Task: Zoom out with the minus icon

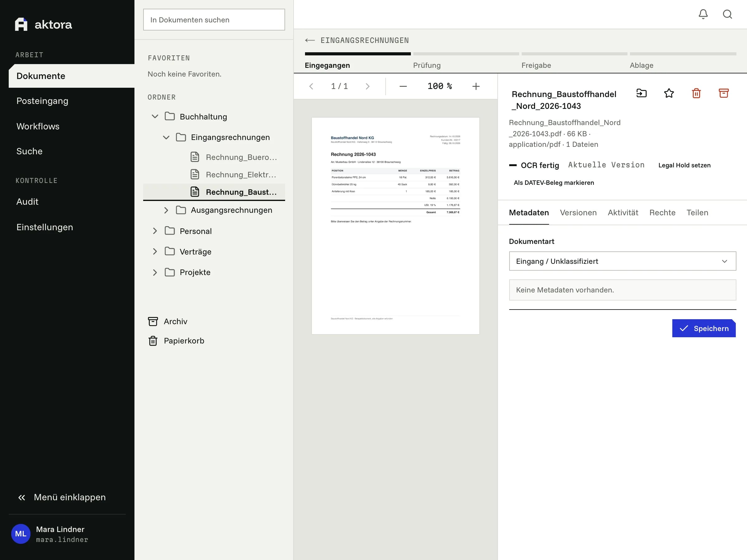Action: (x=403, y=86)
